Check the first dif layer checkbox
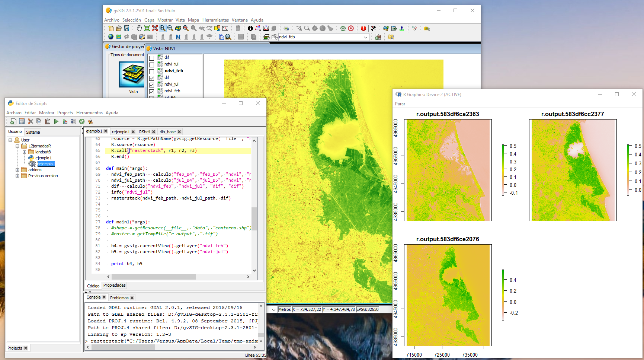Viewport: 644px width, 360px height. [x=152, y=58]
